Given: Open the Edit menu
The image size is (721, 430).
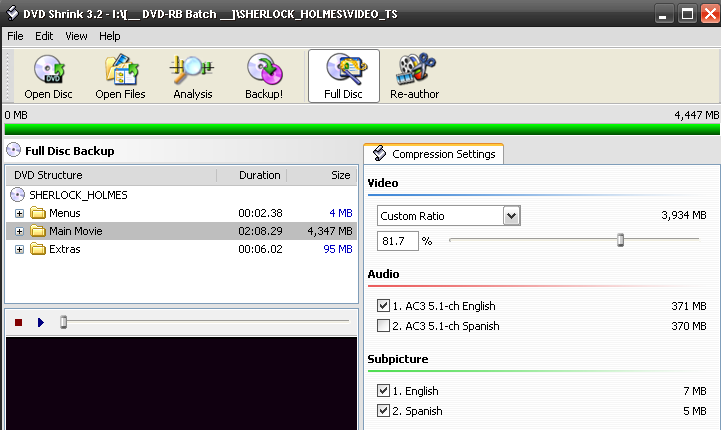Looking at the screenshot, I should pyautogui.click(x=44, y=36).
